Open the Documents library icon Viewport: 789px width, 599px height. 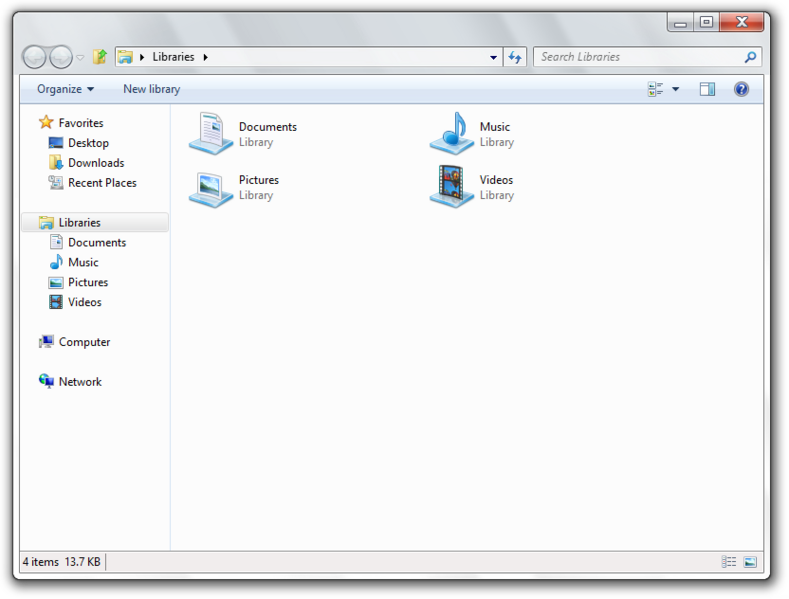coord(211,134)
